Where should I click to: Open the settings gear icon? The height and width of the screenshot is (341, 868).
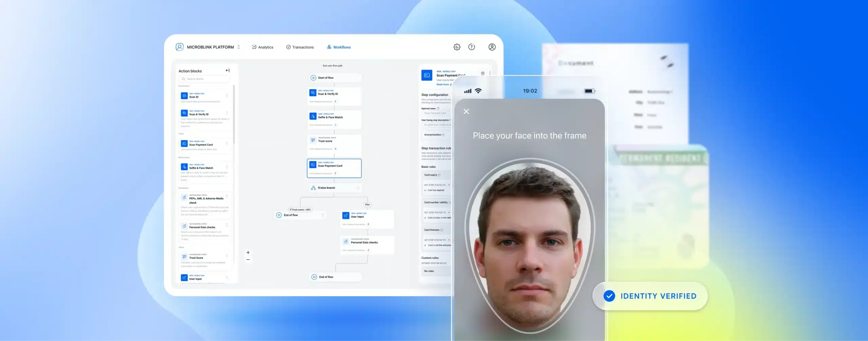(x=457, y=47)
